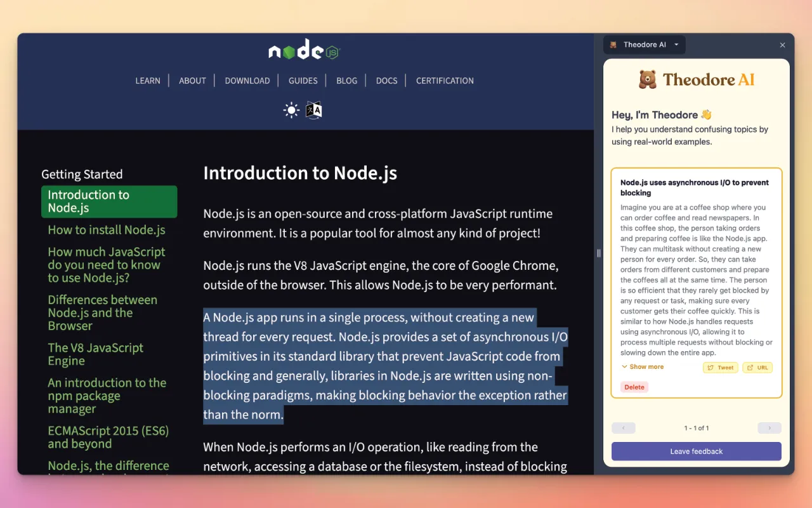Expand explanation with Show more
The image size is (812, 508).
pyautogui.click(x=643, y=366)
